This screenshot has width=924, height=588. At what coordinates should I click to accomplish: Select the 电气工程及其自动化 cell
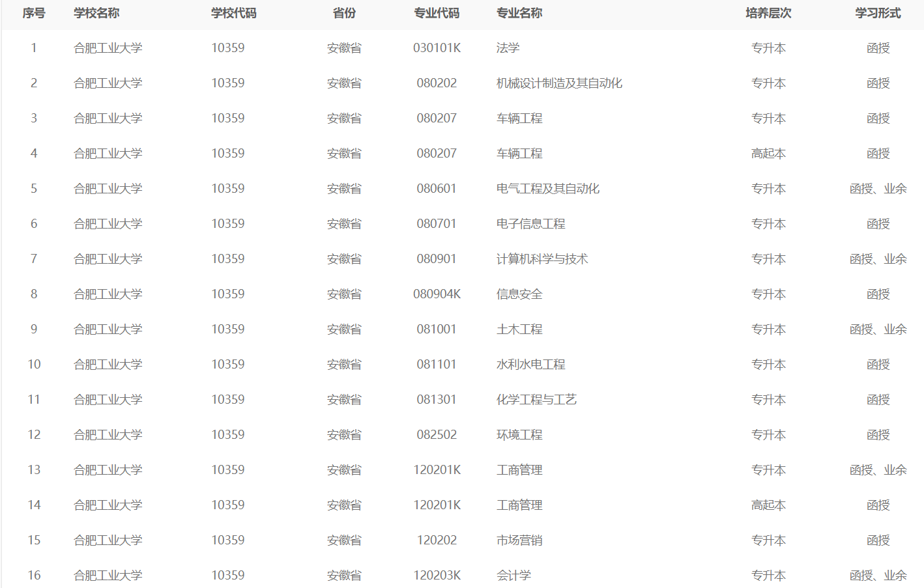point(548,189)
